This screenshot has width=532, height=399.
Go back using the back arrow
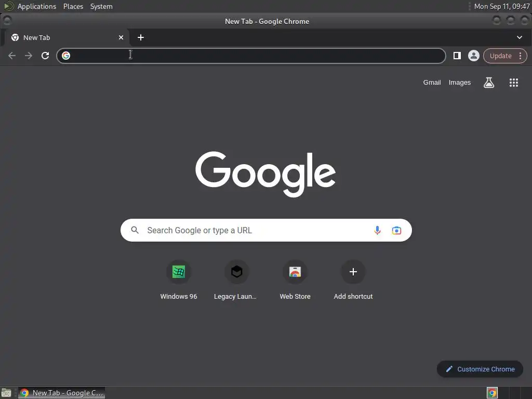point(12,56)
